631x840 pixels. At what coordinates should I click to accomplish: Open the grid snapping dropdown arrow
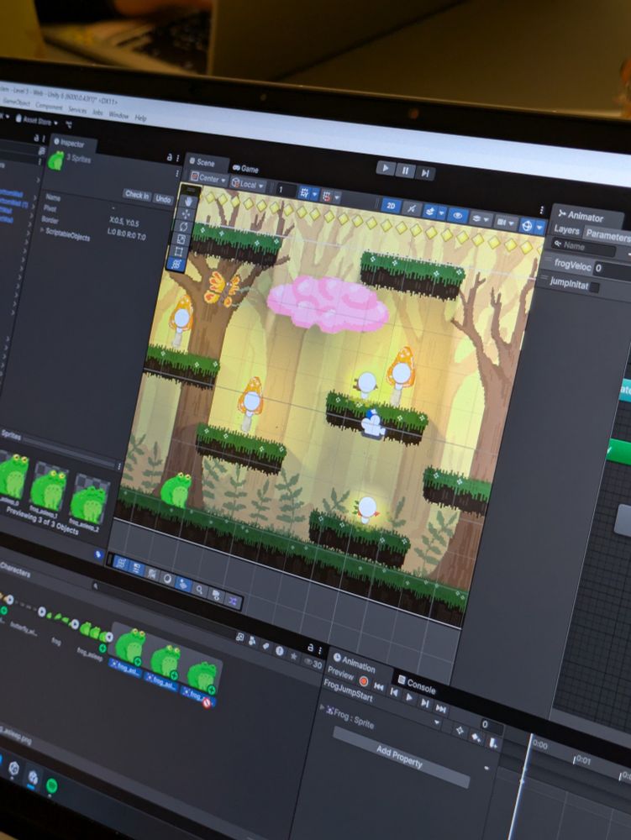pyautogui.click(x=315, y=194)
